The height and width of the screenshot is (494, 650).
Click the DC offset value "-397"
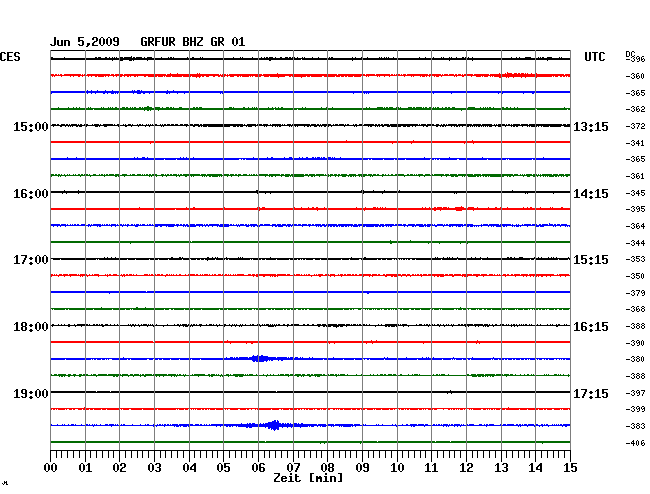click(635, 393)
